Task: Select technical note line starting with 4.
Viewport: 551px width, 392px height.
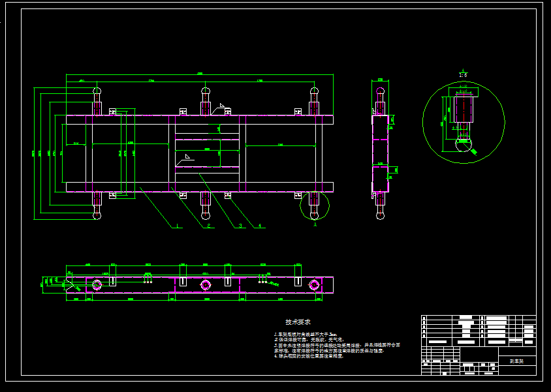Action: (x=309, y=356)
